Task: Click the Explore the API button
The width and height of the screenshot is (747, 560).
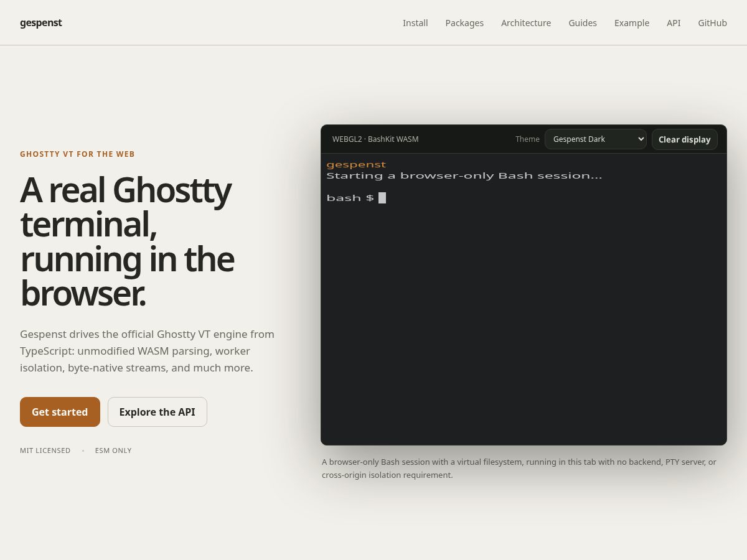Action: [x=157, y=412]
